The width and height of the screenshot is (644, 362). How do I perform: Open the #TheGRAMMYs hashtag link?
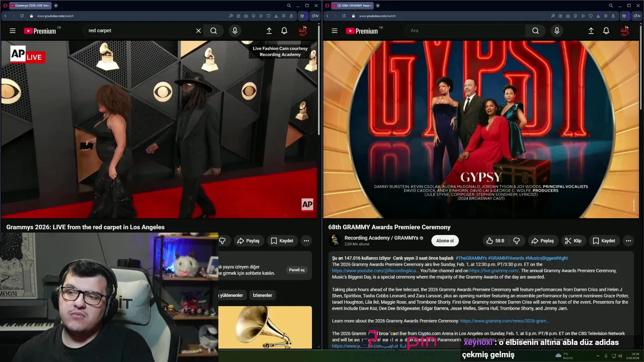471,258
